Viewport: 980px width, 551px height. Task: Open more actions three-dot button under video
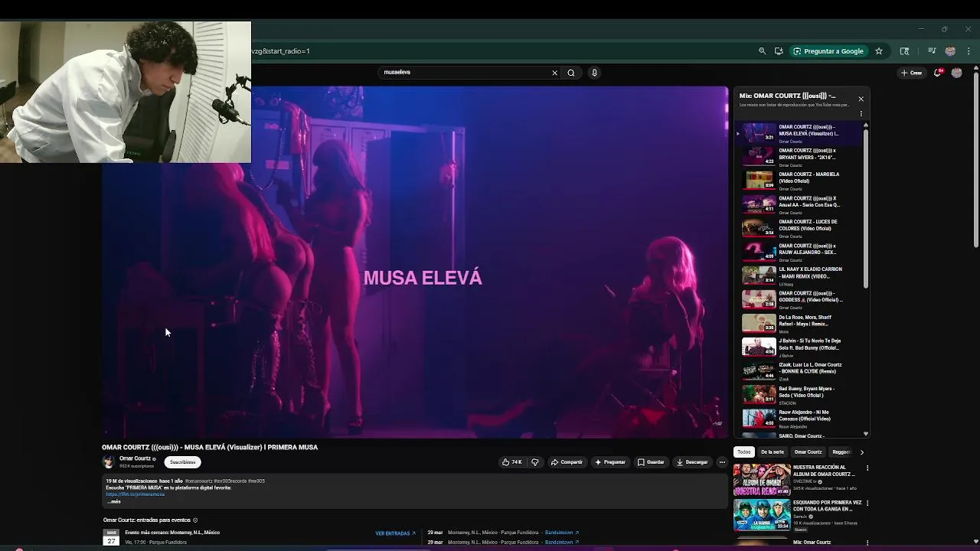(722, 462)
